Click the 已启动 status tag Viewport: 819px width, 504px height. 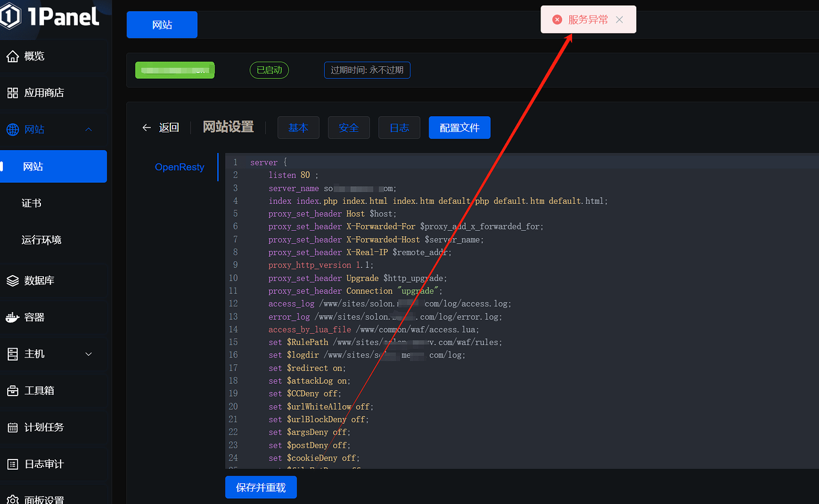pos(269,70)
